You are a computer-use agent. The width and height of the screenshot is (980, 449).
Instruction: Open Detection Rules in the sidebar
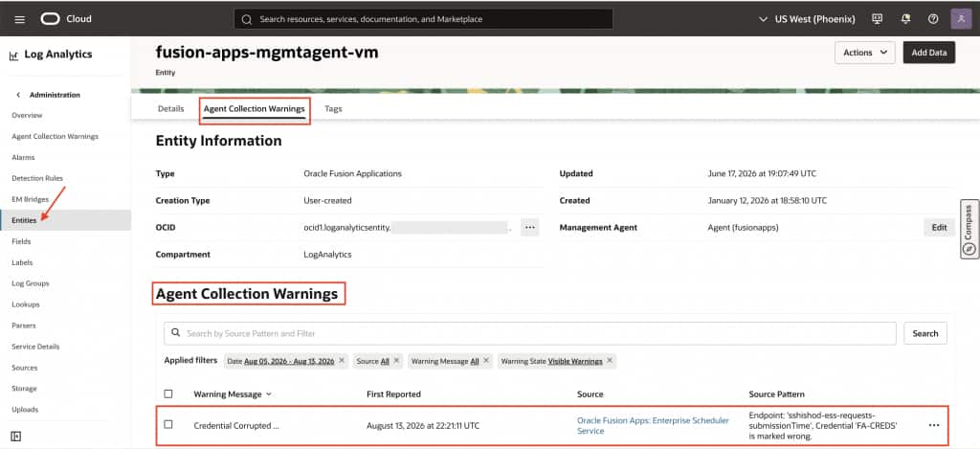(x=37, y=178)
